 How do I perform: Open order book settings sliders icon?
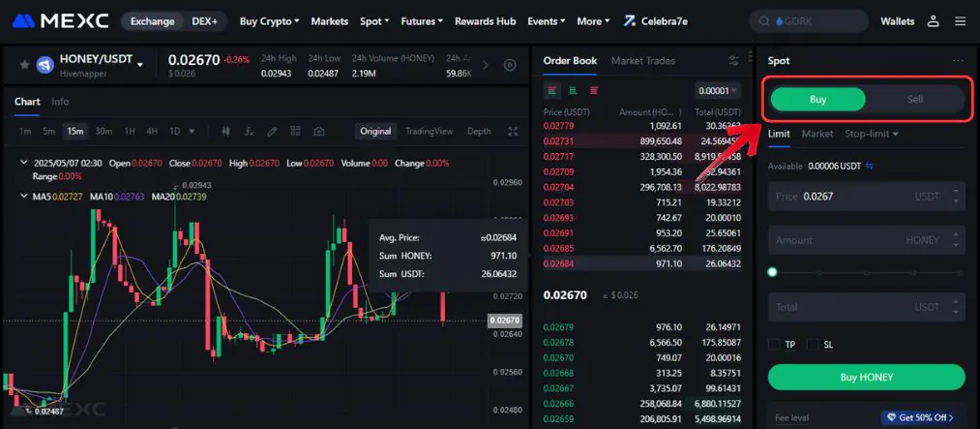[x=733, y=61]
